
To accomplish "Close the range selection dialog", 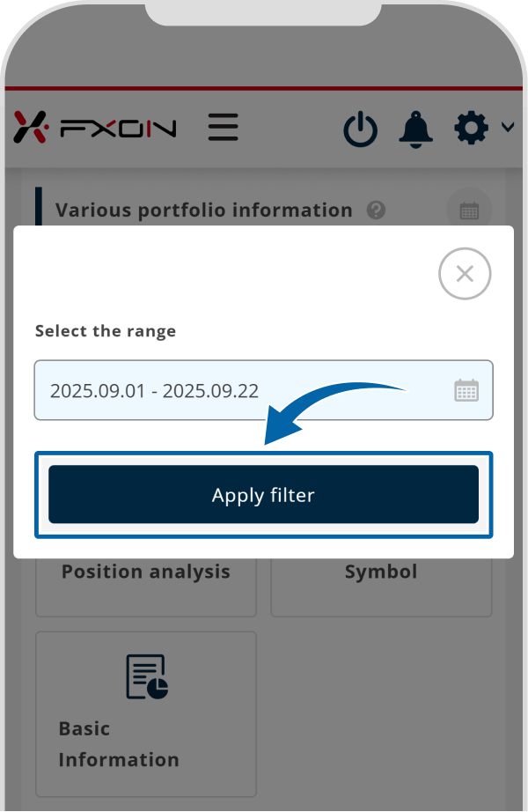I will click(x=465, y=274).
